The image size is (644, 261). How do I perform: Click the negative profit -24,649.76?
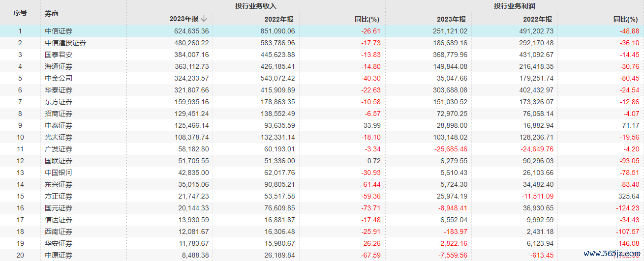537,149
